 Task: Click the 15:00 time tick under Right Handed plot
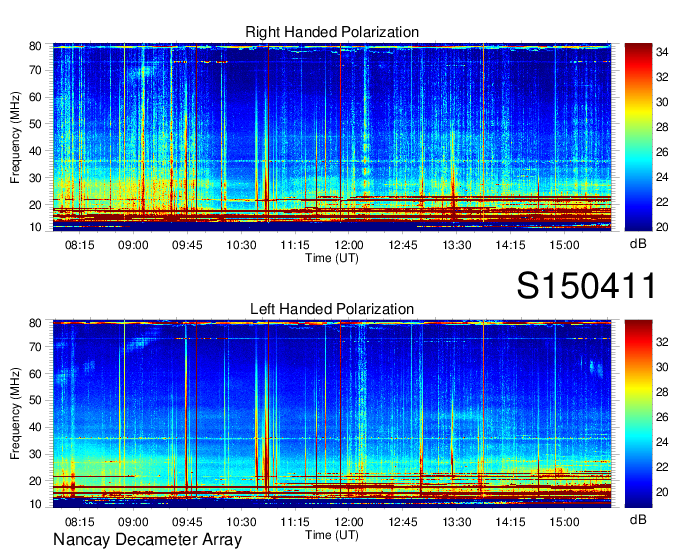(564, 245)
